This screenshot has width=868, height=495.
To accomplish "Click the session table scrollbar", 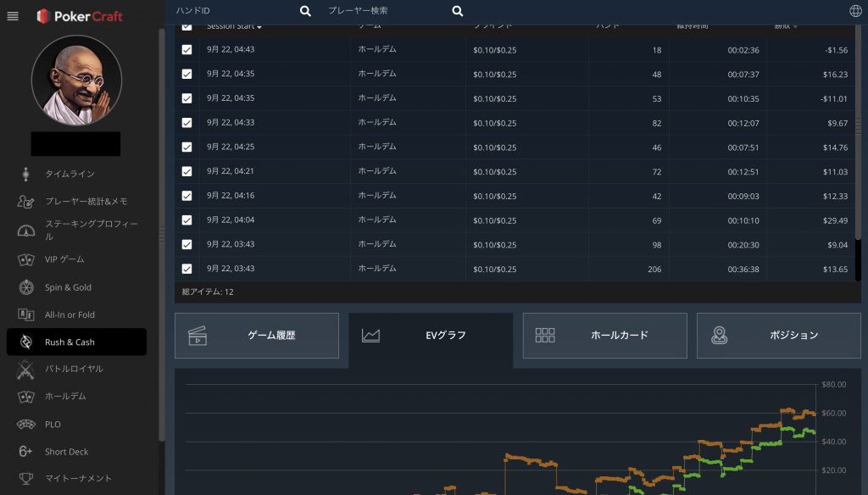I will tap(858, 132).
